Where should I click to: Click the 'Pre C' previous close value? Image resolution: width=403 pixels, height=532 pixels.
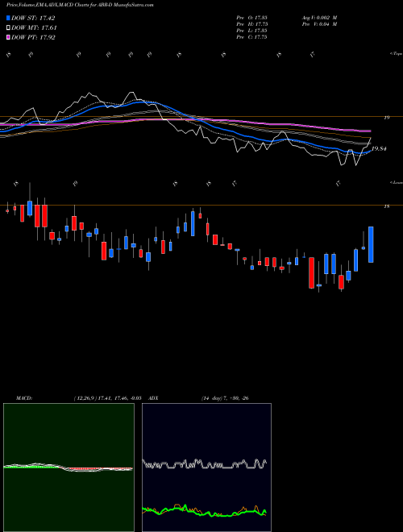(x=251, y=37)
